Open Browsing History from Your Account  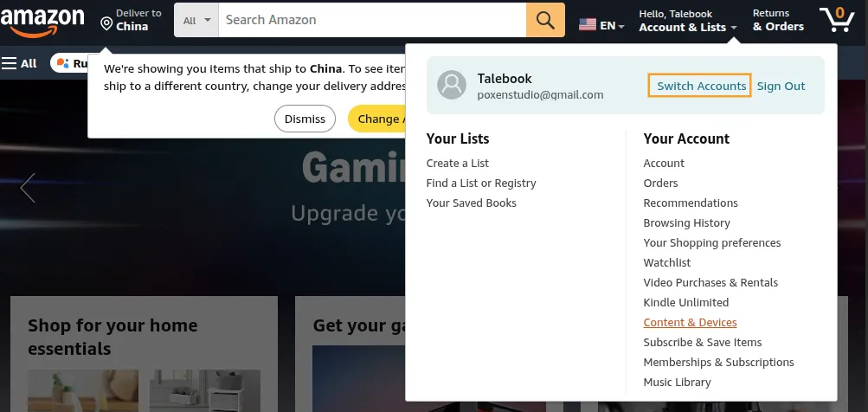[x=686, y=222]
